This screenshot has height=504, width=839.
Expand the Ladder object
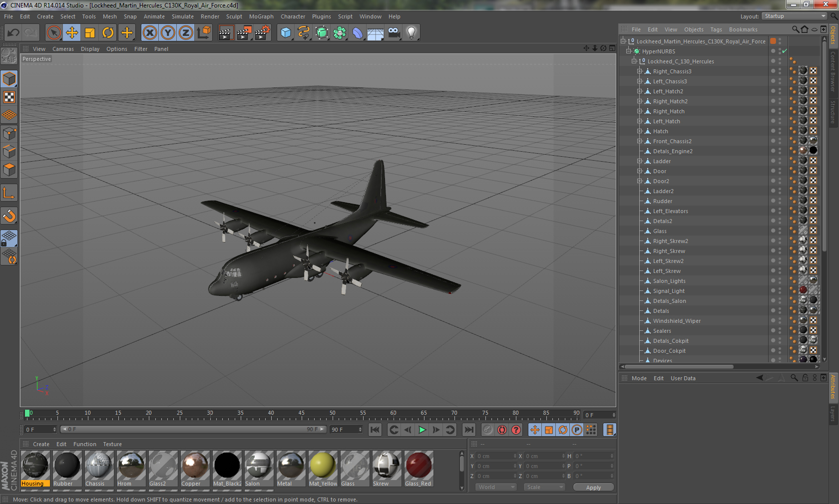coord(640,161)
